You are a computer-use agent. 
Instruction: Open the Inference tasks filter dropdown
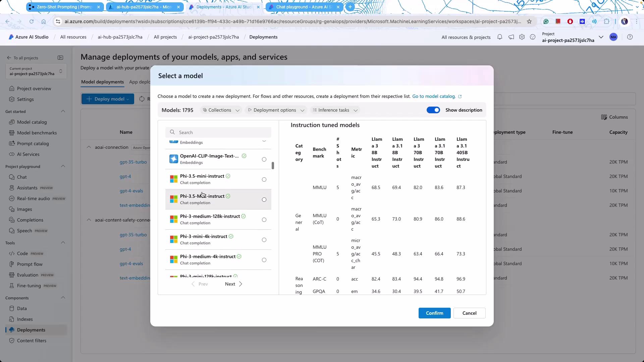[x=335, y=110]
